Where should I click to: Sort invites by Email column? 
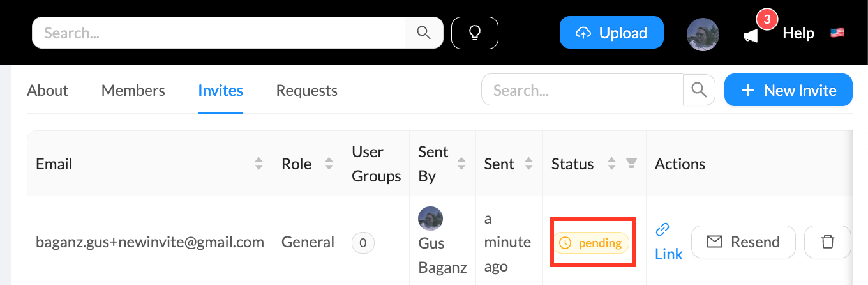tap(258, 164)
